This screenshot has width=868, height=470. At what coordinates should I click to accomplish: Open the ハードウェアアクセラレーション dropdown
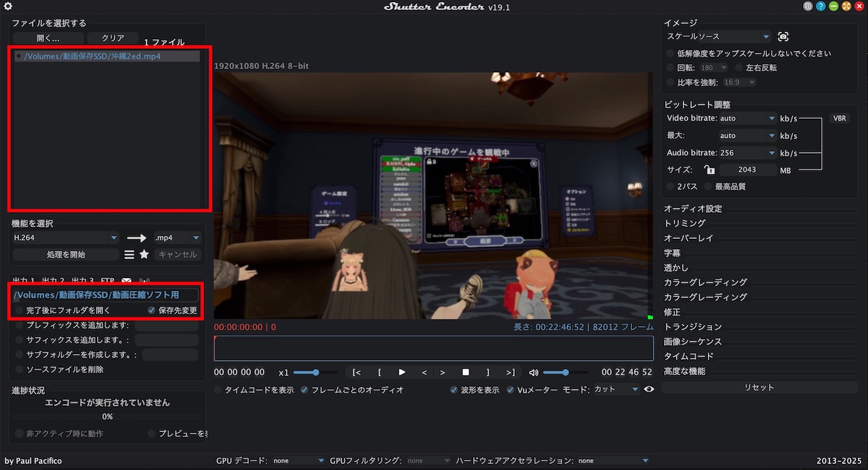pyautogui.click(x=612, y=461)
